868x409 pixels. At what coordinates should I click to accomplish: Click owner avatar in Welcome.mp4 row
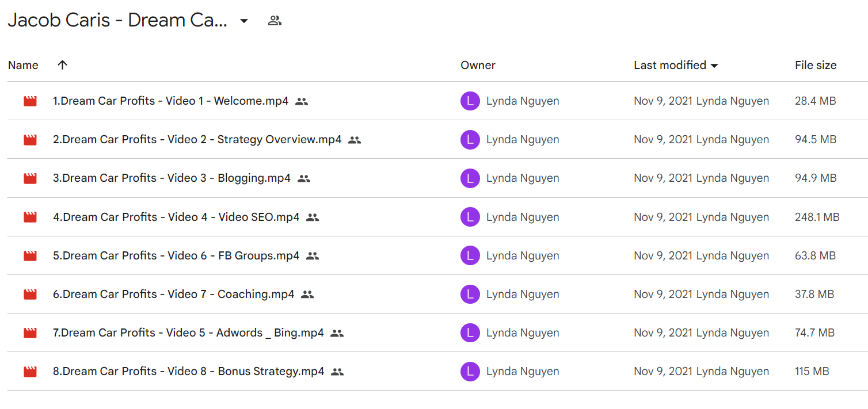470,101
